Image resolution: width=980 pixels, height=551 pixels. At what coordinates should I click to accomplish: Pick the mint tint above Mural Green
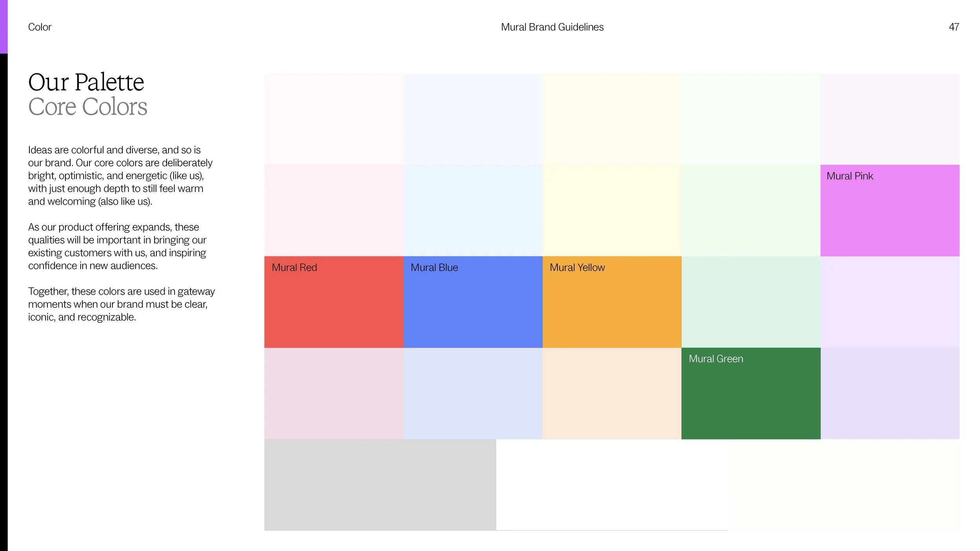click(751, 302)
